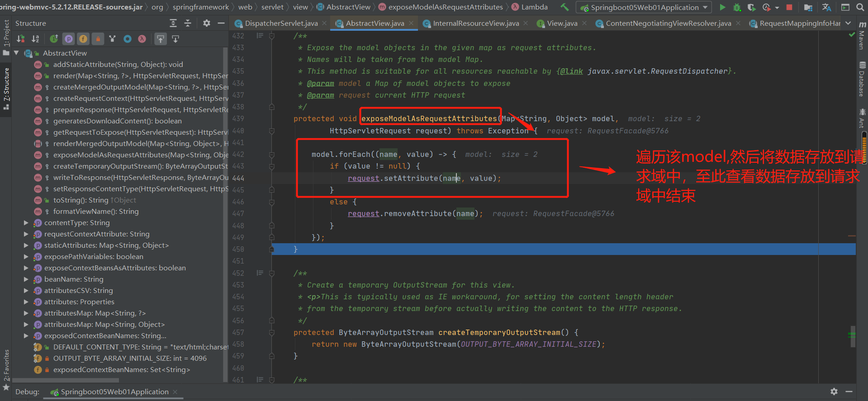
Task: Click the AbstractView breadcrumb in the navigation bar
Action: click(x=343, y=7)
